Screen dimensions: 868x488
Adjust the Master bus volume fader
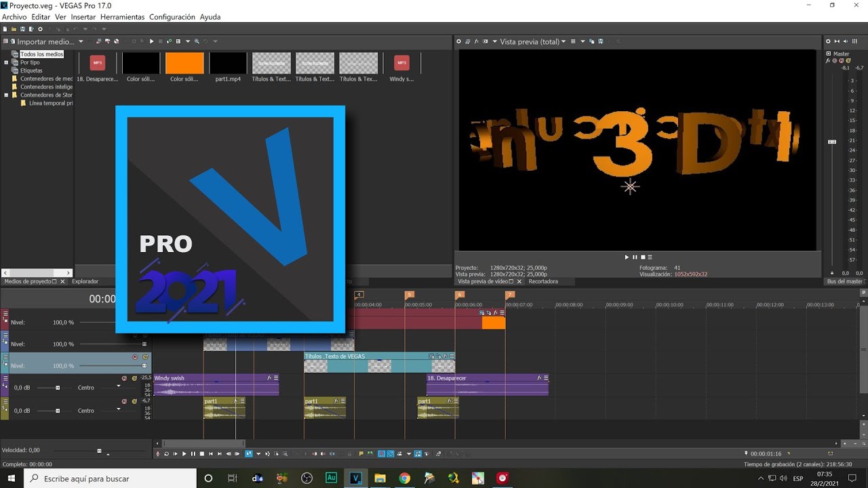tap(832, 142)
